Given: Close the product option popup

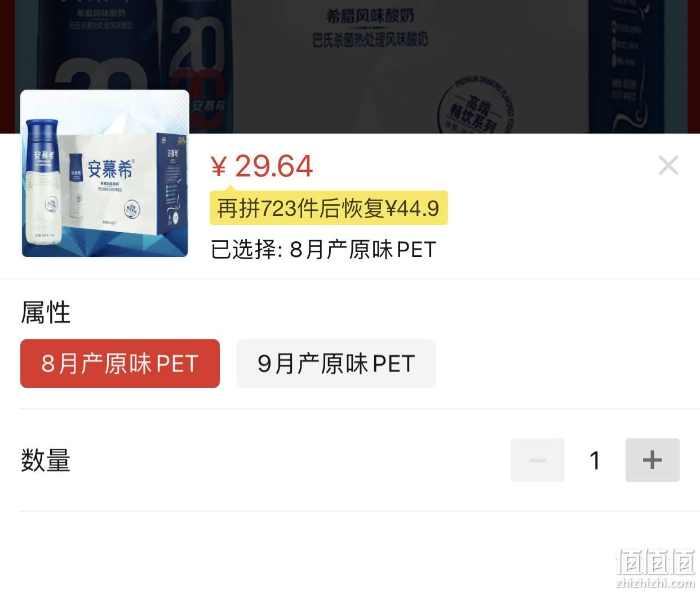Looking at the screenshot, I should [668, 165].
